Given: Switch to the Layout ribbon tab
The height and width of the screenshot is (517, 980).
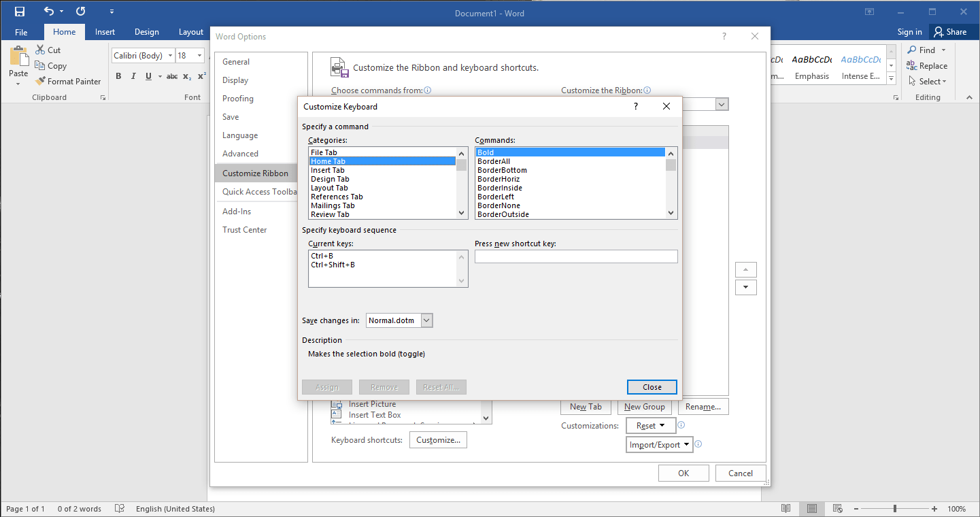Looking at the screenshot, I should point(190,32).
